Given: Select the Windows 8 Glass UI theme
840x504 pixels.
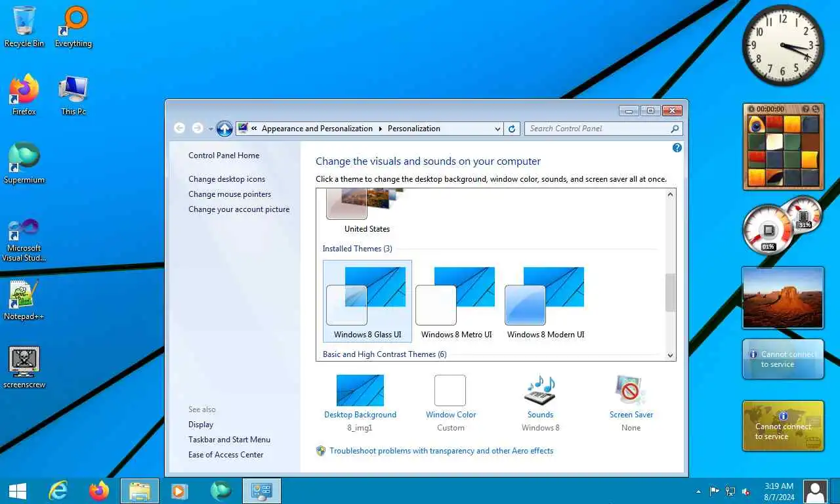Looking at the screenshot, I should tap(367, 301).
